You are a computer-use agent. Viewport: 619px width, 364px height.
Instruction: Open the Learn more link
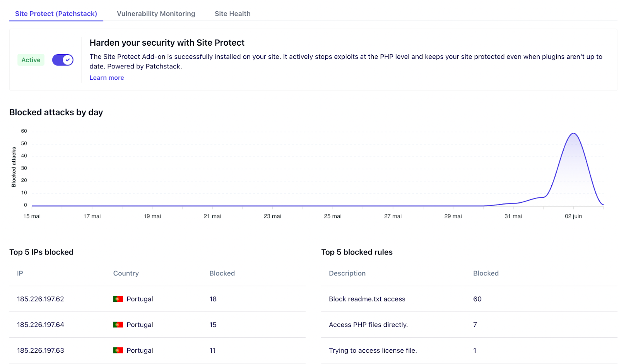click(x=106, y=77)
